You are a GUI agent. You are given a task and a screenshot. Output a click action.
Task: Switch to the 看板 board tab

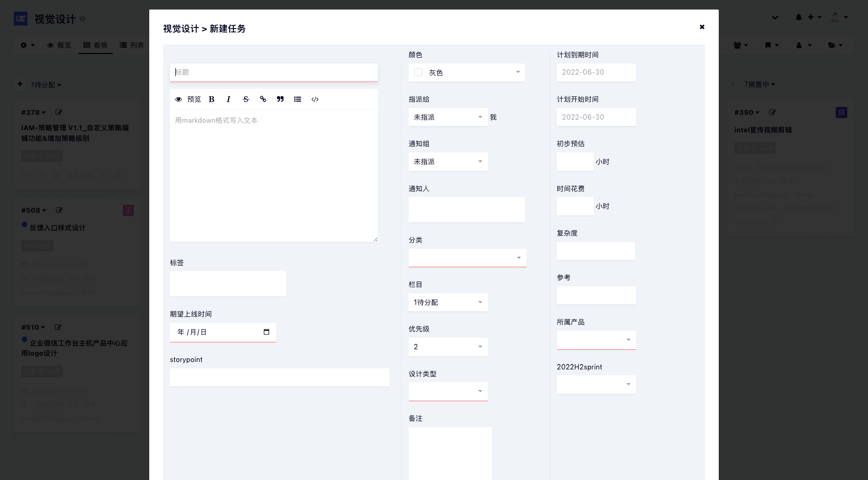coord(95,46)
